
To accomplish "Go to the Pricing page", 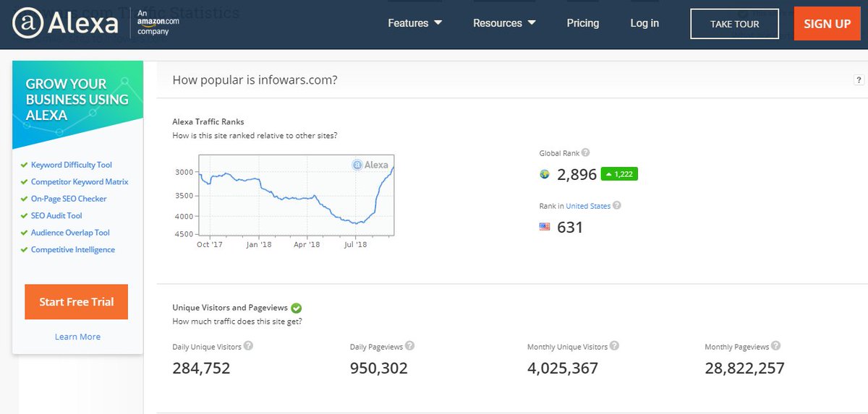I will (x=583, y=23).
